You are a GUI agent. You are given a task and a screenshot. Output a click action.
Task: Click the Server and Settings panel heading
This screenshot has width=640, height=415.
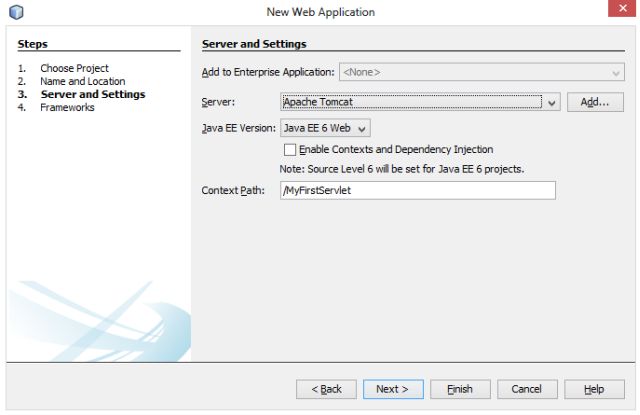[253, 44]
